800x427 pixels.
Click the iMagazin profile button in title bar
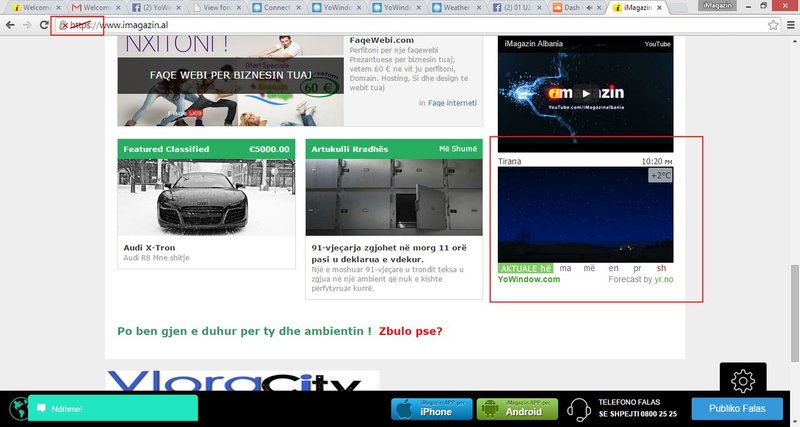pyautogui.click(x=718, y=5)
